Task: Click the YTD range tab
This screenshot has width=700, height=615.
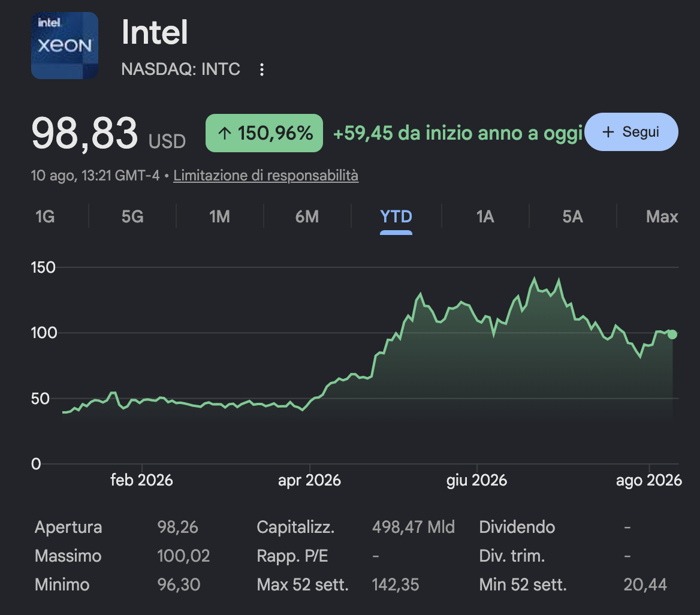Action: (x=396, y=216)
